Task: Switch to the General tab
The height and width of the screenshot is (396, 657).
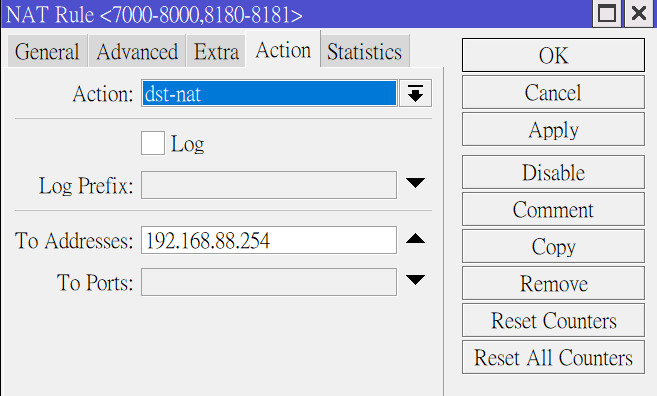Action: (47, 51)
